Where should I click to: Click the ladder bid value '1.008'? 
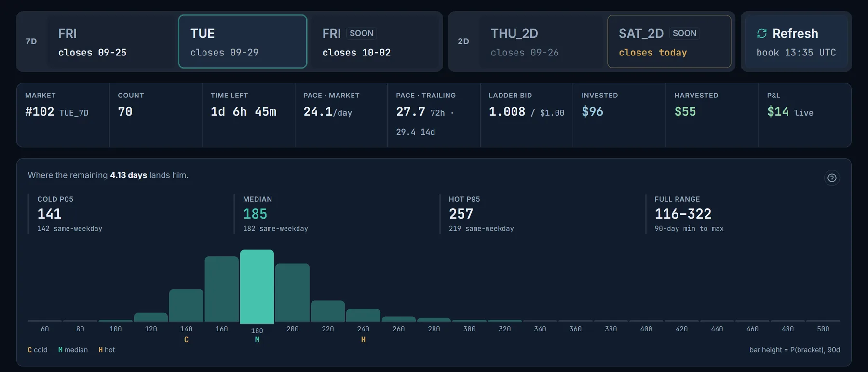pos(507,111)
